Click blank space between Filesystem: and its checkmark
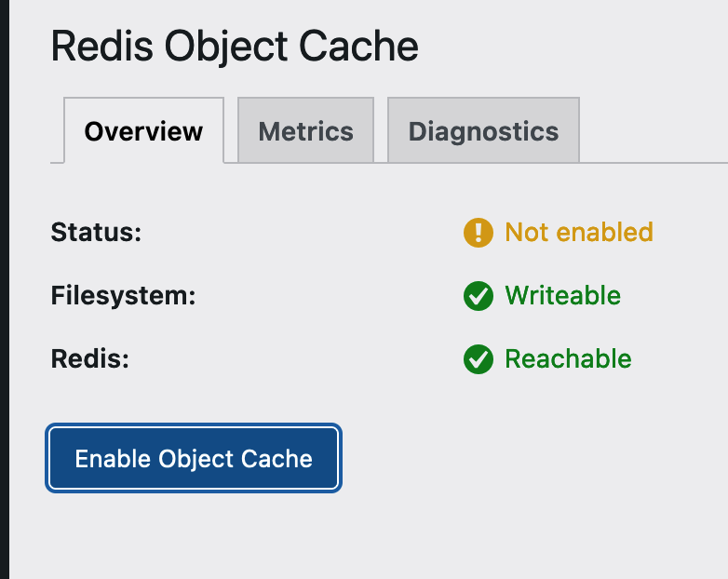728x579 pixels. pos(326,296)
